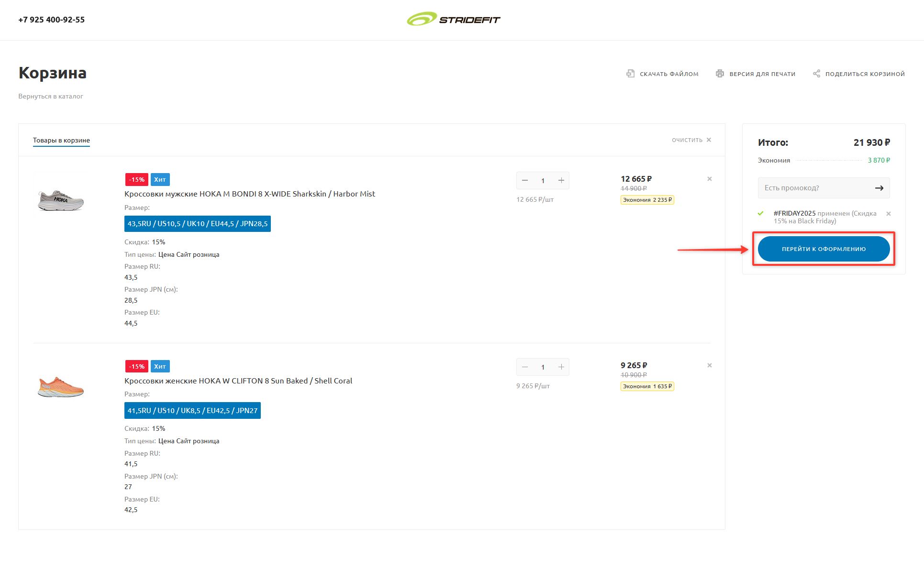Remove HOKA Bondi 8 from cart
The width and height of the screenshot is (924, 568).
coord(710,179)
